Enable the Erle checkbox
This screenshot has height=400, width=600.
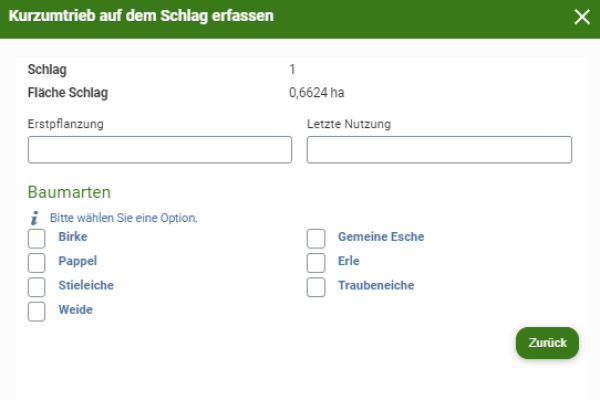point(316,263)
